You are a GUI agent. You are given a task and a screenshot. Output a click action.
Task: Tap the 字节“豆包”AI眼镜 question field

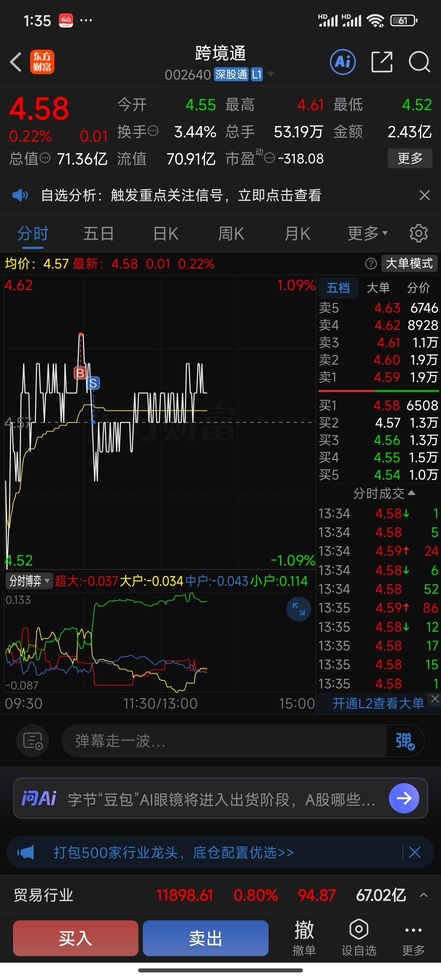[221, 799]
